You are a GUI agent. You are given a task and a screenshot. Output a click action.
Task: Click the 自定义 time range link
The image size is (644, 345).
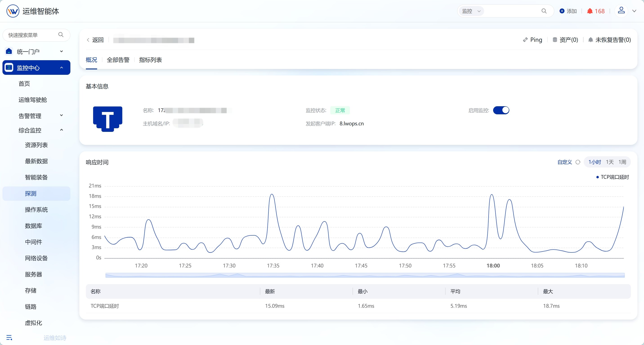564,162
